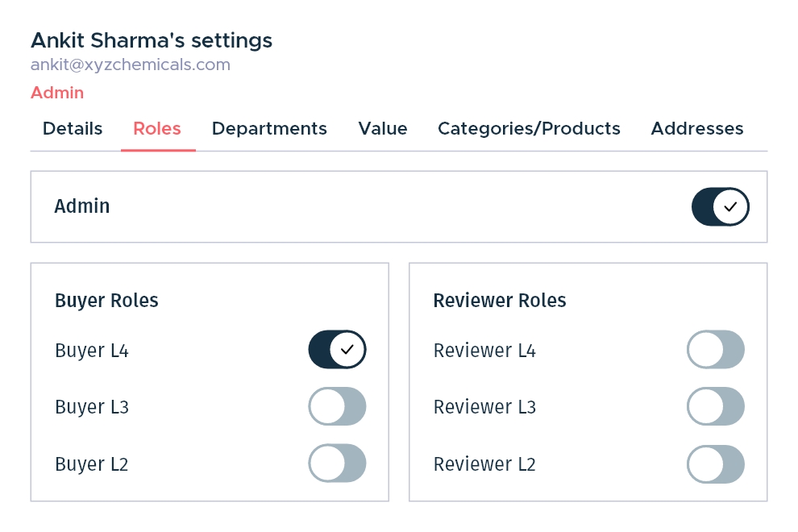Switch on the Buyer L2 toggle
Image resolution: width=798 pixels, height=532 pixels.
click(337, 463)
